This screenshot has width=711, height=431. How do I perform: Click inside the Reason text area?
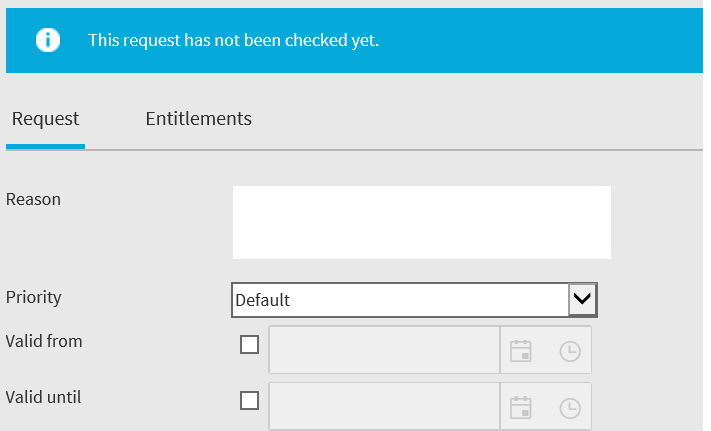[x=422, y=223]
